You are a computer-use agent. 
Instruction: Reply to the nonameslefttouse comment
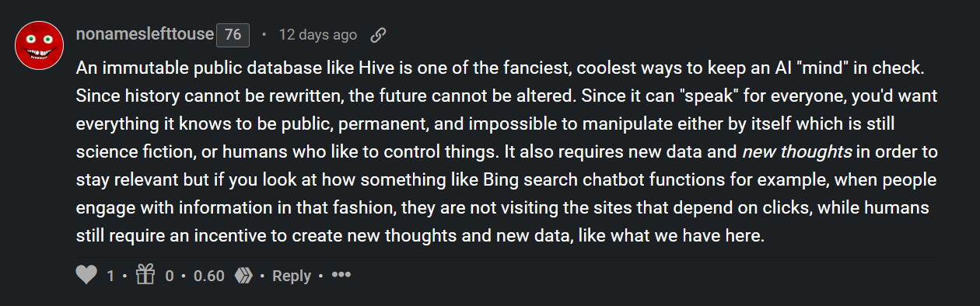click(x=292, y=276)
